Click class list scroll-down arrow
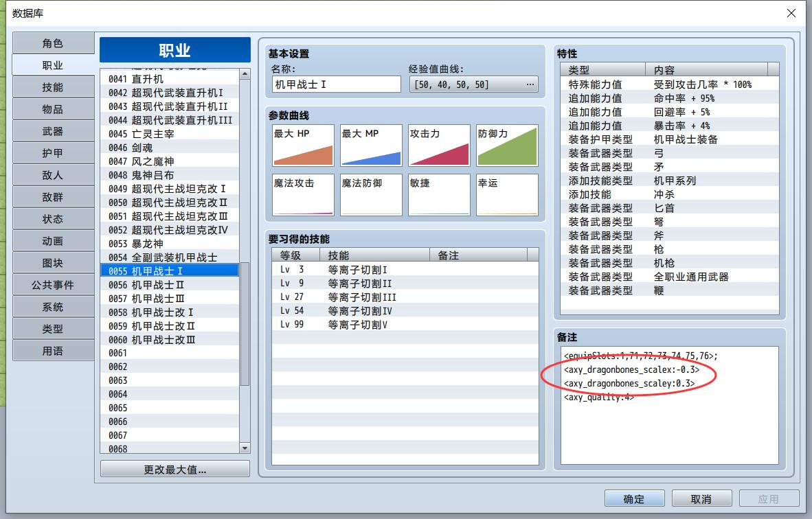Screen dimensions: 812x519 245,448
